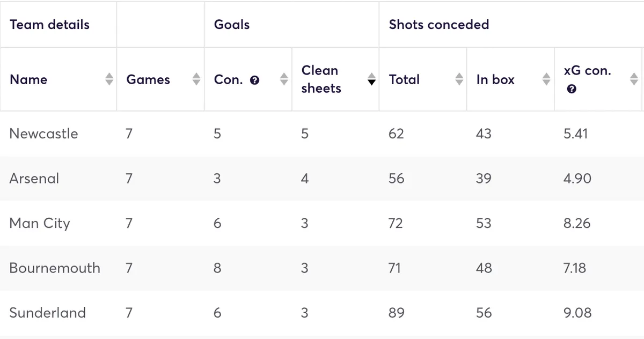Open the Newcastle team row
Screen dimensions: 644x339
tap(43, 134)
